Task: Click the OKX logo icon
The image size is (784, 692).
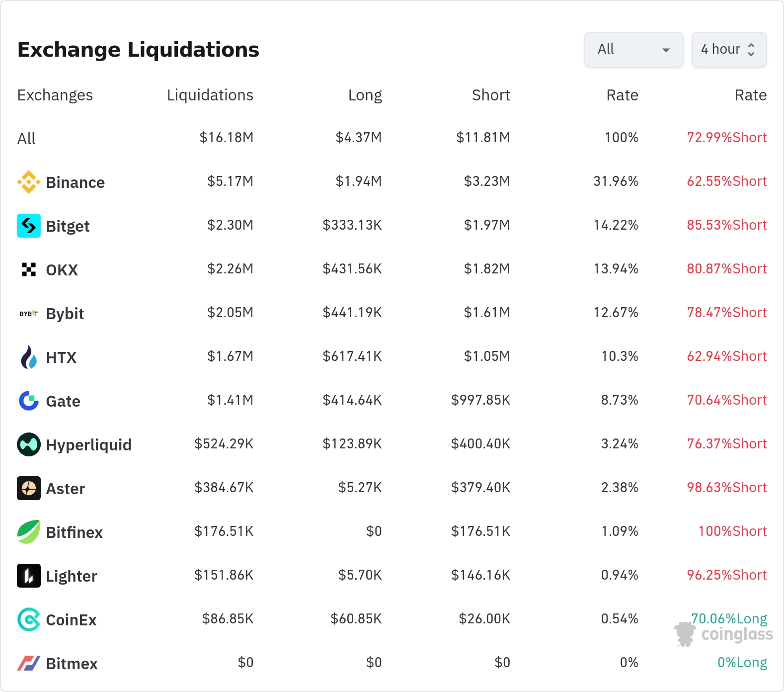Action: (x=29, y=269)
